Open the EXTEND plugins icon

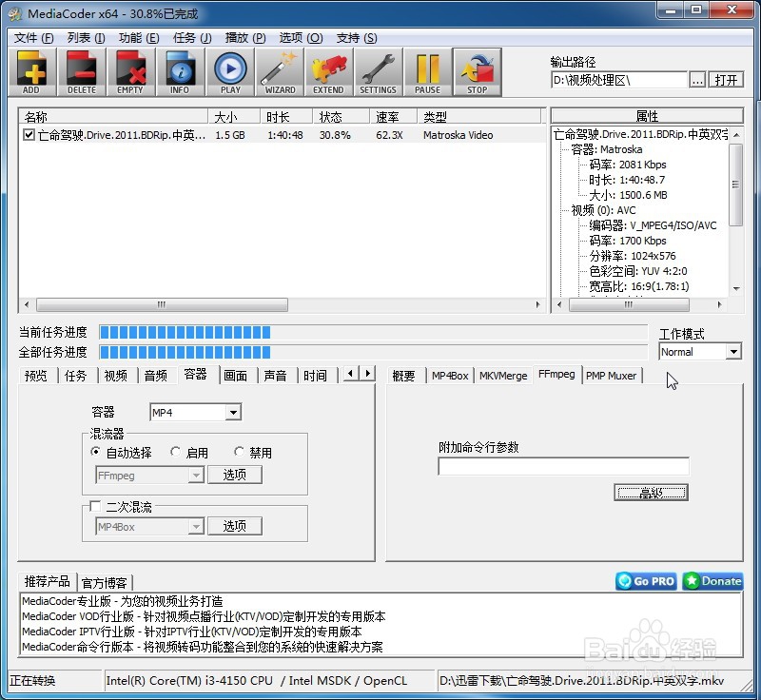coord(328,71)
